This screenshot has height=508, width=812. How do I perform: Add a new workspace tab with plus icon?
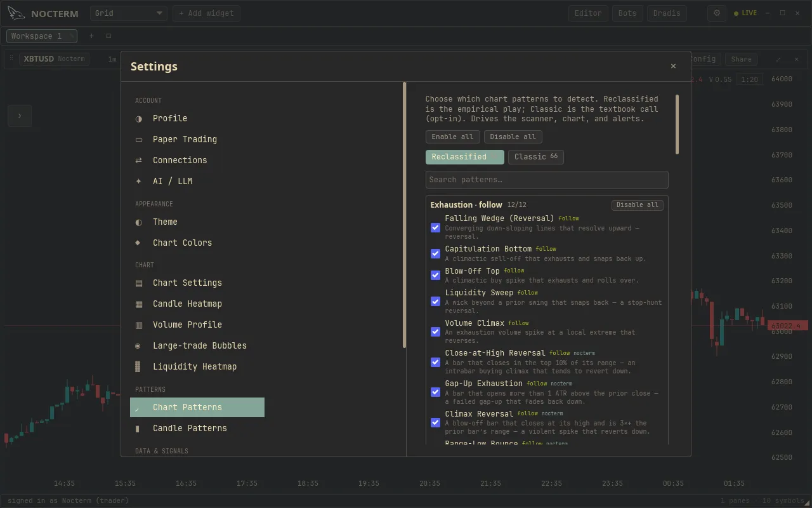[x=91, y=36]
